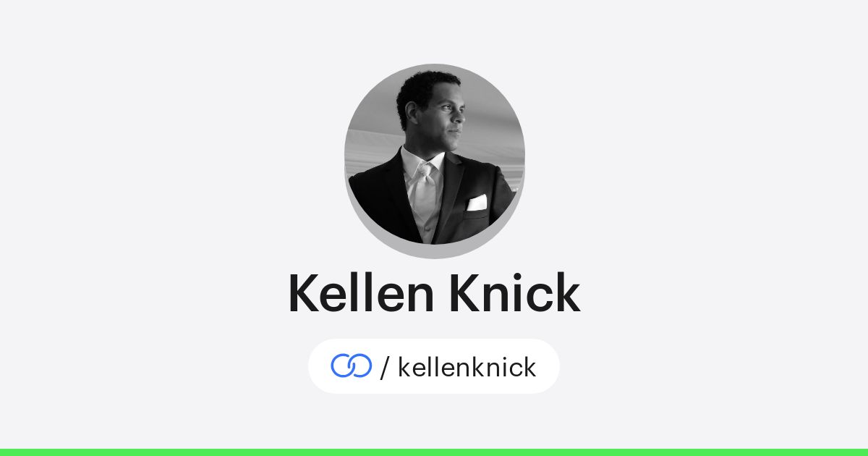Viewport: 868px width, 456px height.
Task: Click the right ring of the link icon
Action: pyautogui.click(x=359, y=366)
